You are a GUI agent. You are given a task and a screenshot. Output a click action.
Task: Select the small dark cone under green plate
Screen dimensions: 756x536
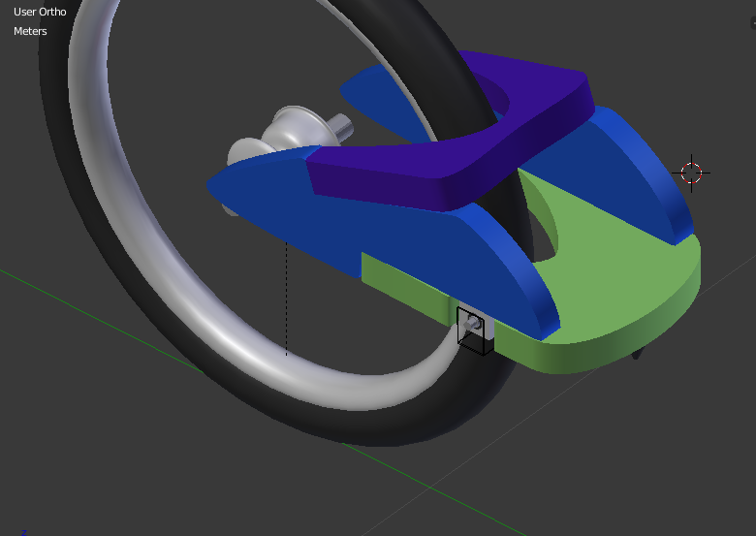point(637,353)
